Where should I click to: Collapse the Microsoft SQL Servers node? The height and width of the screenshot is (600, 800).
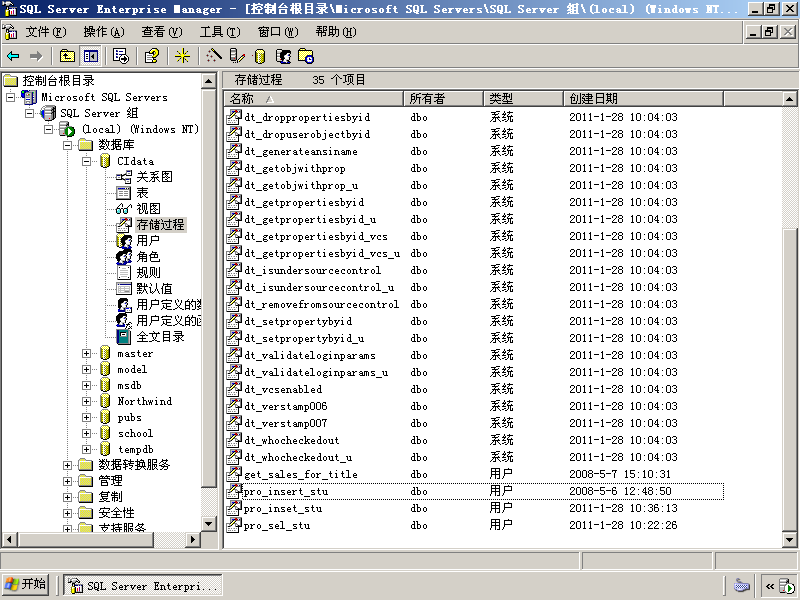tap(10, 97)
